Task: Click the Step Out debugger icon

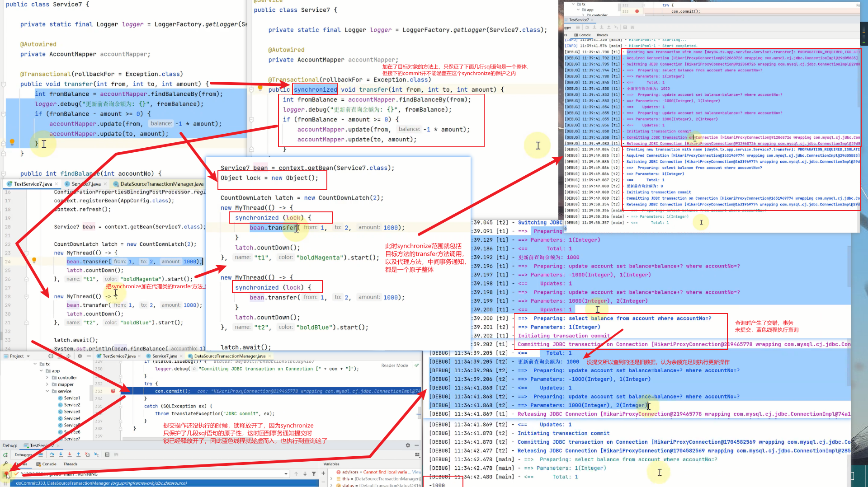Action: point(78,454)
